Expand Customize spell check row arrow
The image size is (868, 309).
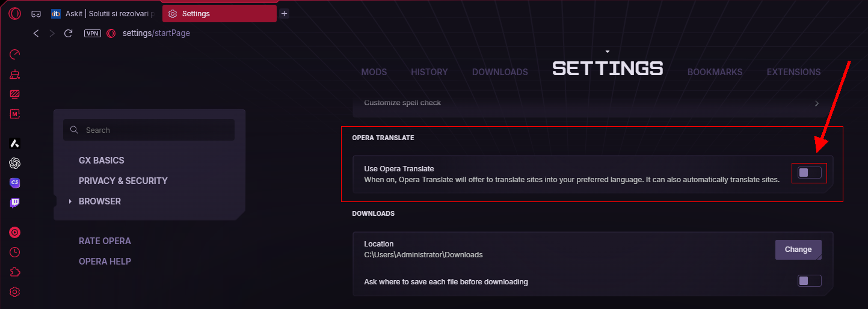click(x=816, y=103)
